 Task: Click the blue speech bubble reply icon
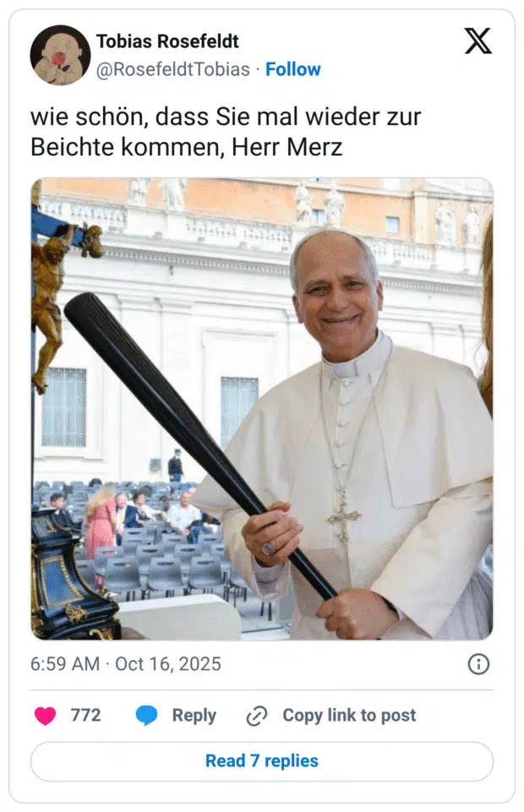[x=146, y=715]
